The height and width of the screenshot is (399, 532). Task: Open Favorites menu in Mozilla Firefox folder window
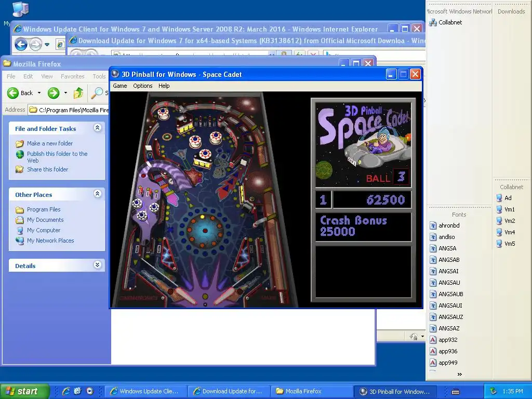coord(72,76)
